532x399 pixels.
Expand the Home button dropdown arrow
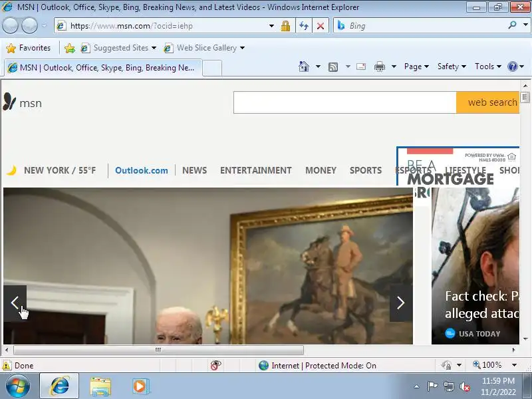tap(318, 66)
